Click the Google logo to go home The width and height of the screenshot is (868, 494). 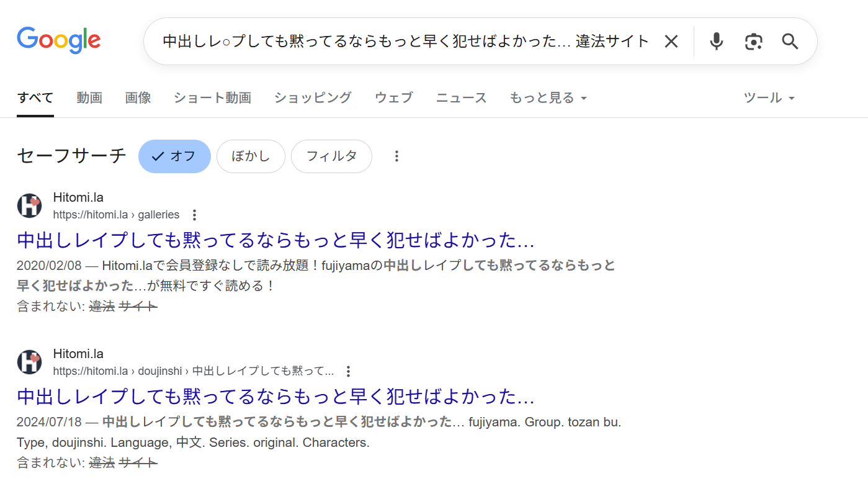tap(59, 40)
